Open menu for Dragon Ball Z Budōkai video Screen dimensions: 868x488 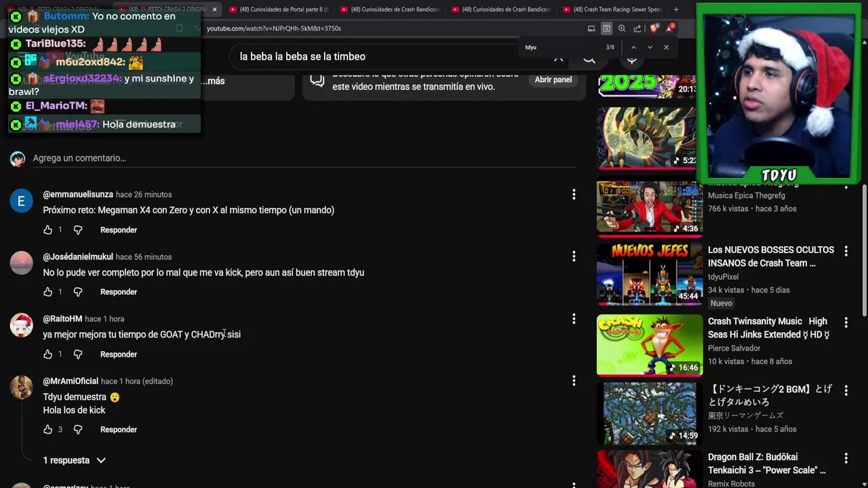[x=846, y=458]
